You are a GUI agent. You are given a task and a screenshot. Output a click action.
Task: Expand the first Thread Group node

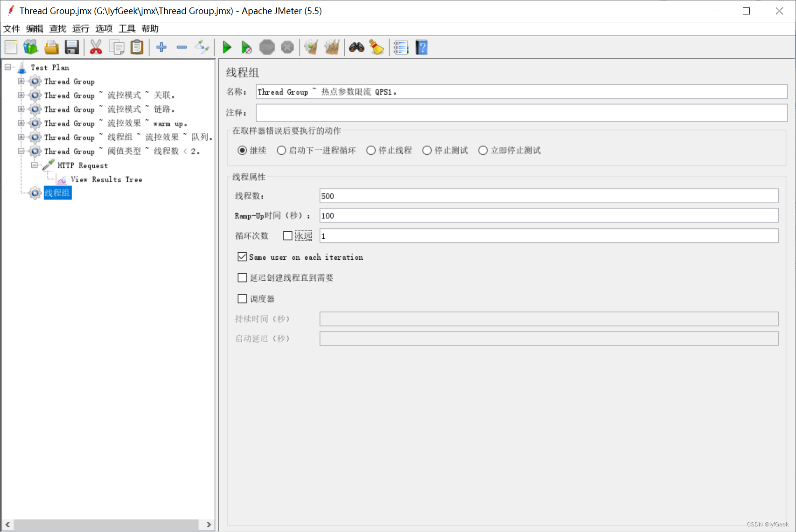pyautogui.click(x=21, y=81)
